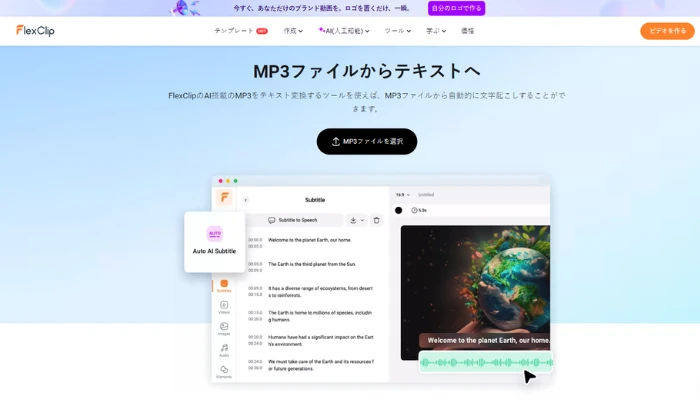Select the Elements sidebar icon

[x=224, y=371]
